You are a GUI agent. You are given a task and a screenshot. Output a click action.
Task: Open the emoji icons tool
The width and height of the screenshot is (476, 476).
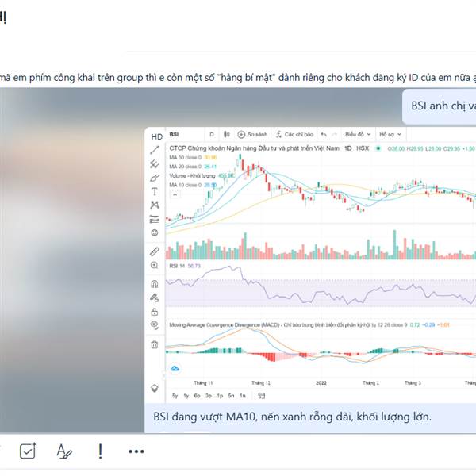[x=155, y=232]
